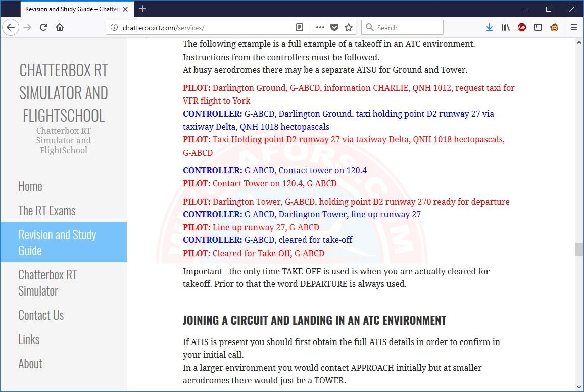Reload the current page
The height and width of the screenshot is (392, 584).
point(43,27)
